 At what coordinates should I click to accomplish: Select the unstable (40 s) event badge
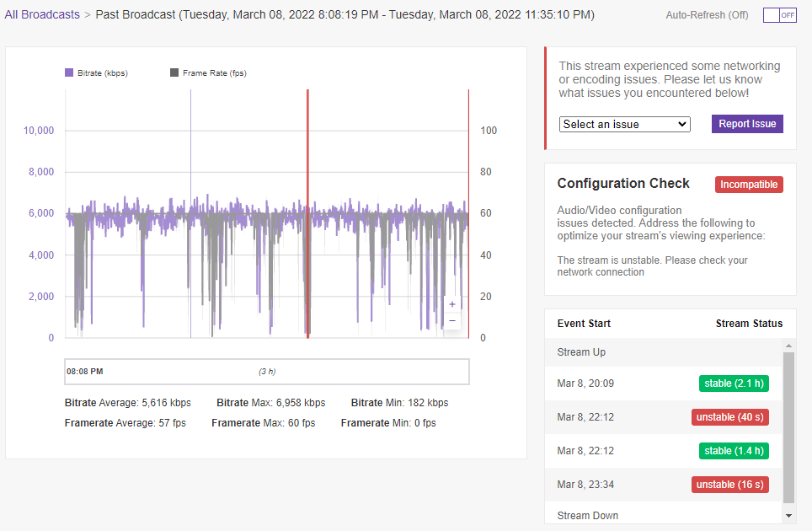729,417
